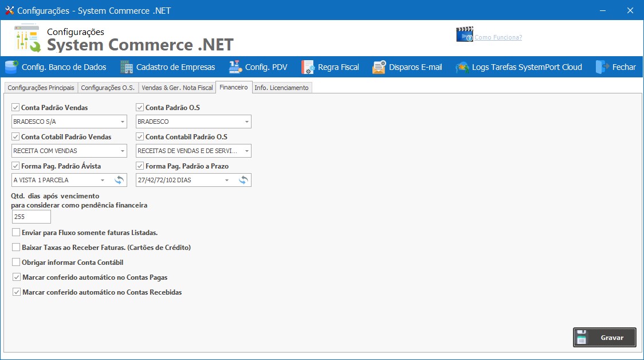Click the Fechar exit door icon
Viewport: 644px width, 360px height.
point(602,67)
